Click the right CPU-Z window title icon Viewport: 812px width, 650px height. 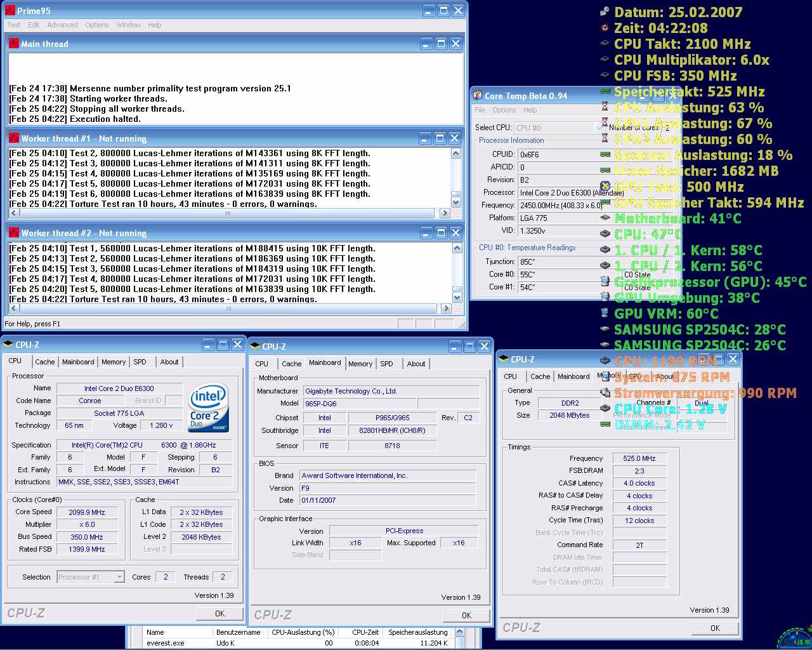pyautogui.click(x=504, y=359)
